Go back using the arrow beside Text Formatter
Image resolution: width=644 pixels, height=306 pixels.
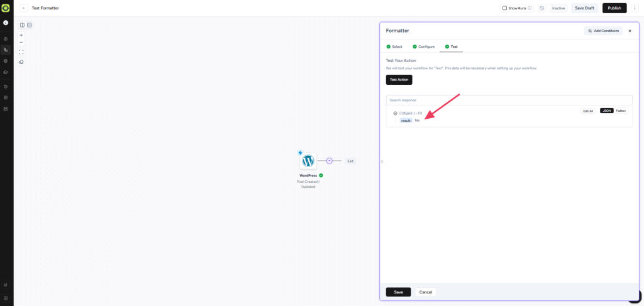pyautogui.click(x=23, y=8)
